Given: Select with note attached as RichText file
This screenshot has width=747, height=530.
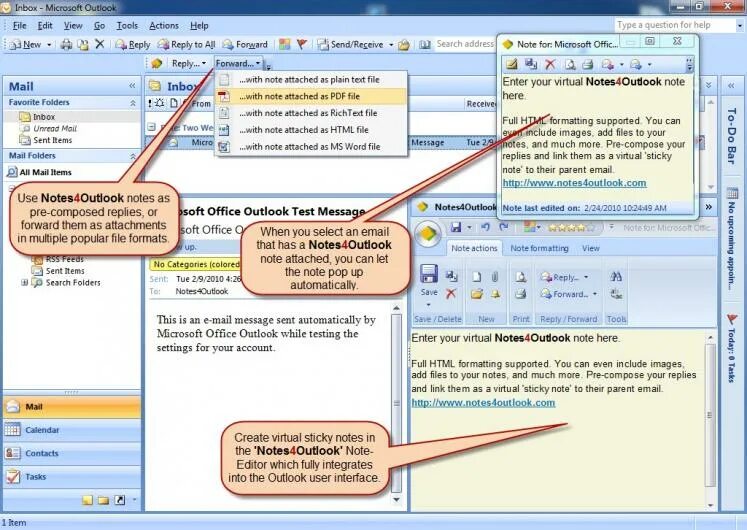Looking at the screenshot, I should pyautogui.click(x=312, y=113).
